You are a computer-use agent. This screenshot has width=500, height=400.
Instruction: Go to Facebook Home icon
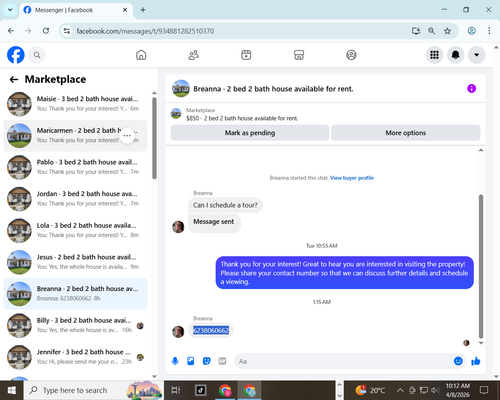[x=141, y=55]
